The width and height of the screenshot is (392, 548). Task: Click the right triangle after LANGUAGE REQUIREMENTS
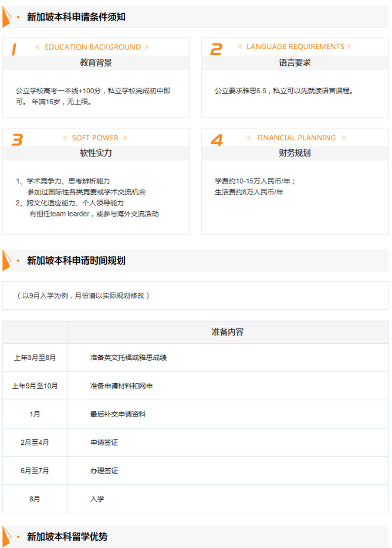pos(350,47)
